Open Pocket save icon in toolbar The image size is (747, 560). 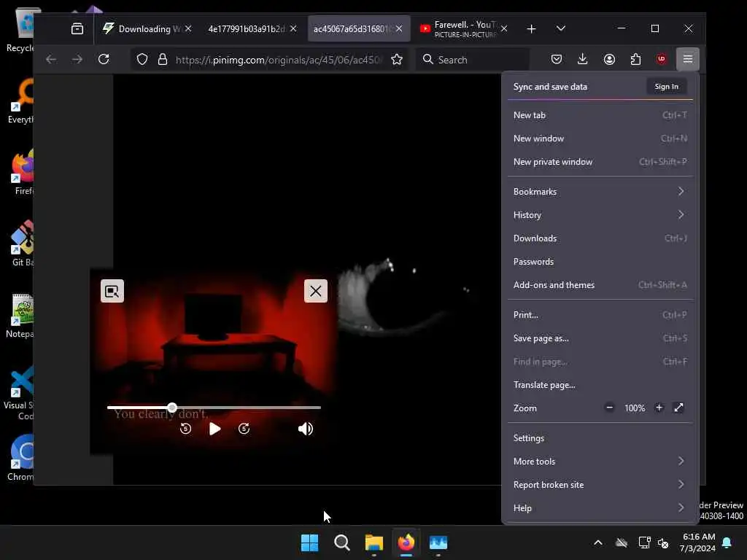point(556,59)
